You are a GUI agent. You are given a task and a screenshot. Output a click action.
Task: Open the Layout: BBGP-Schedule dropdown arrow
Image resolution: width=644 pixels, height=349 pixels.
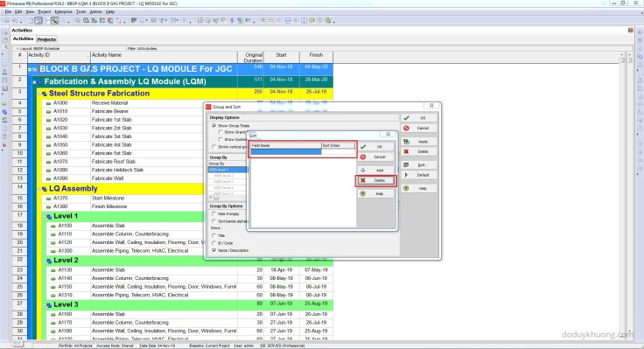(17, 48)
